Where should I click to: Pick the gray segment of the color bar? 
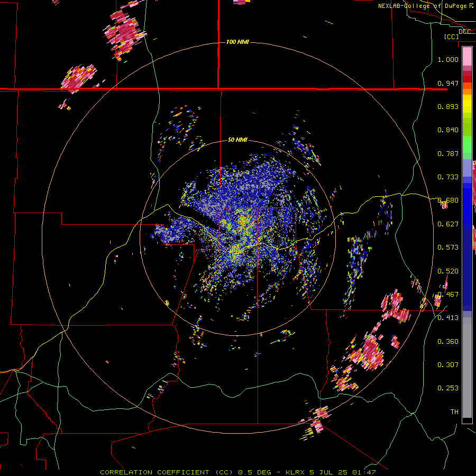click(467, 368)
